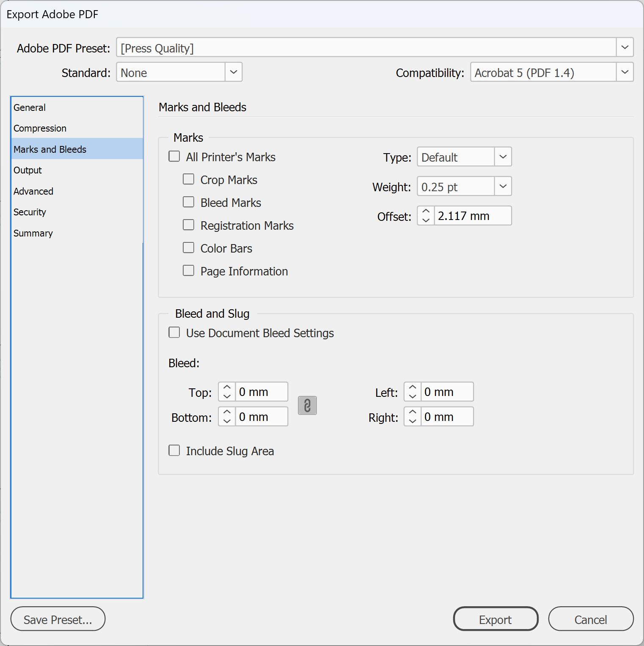Open the Security section
The height and width of the screenshot is (646, 644).
77,212
